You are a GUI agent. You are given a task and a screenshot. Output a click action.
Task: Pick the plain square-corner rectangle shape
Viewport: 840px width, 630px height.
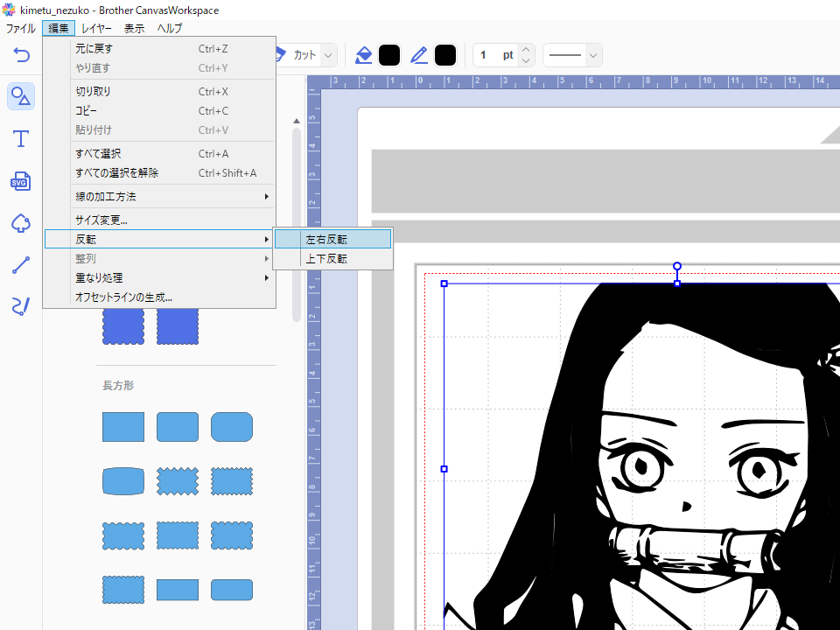point(123,427)
